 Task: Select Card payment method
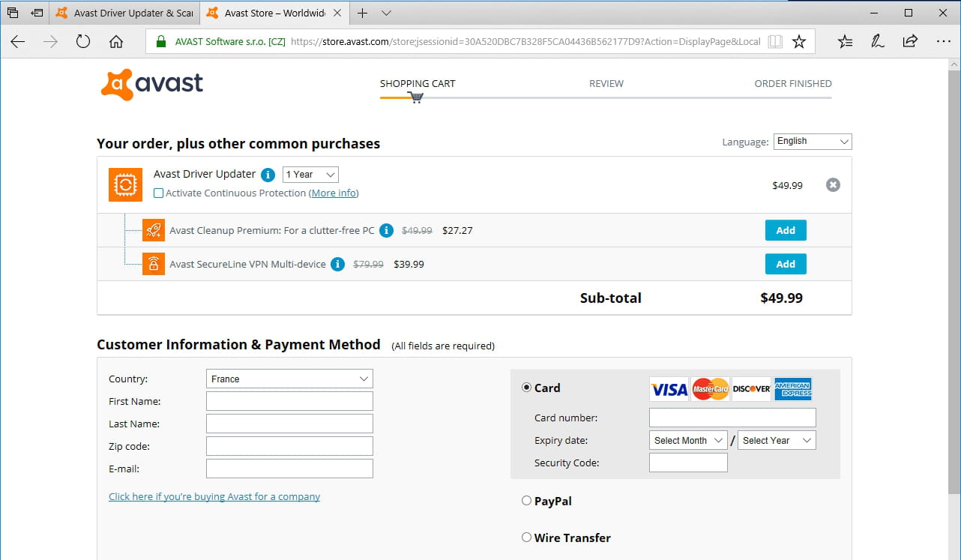526,388
